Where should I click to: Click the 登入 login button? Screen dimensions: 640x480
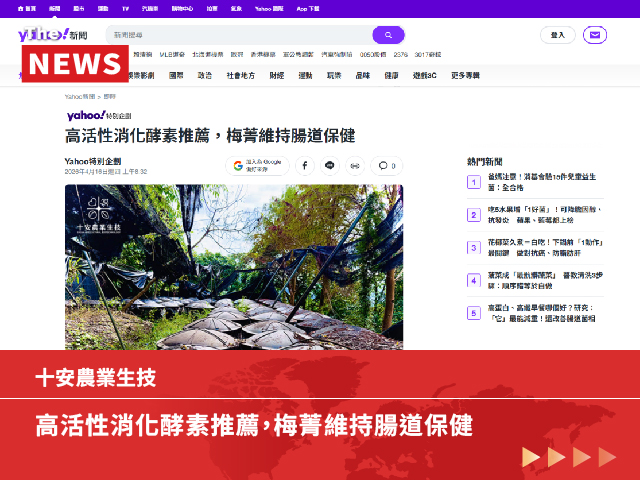(557, 35)
